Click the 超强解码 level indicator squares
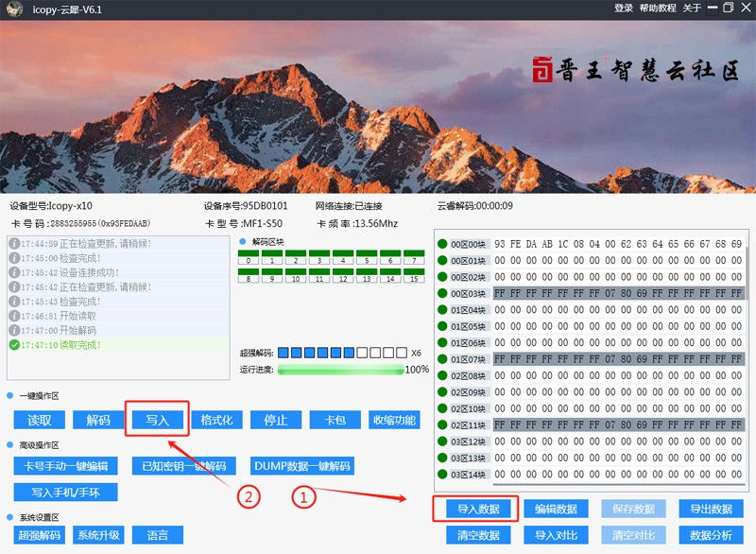Screen dimensions: 756x554 tap(343, 353)
